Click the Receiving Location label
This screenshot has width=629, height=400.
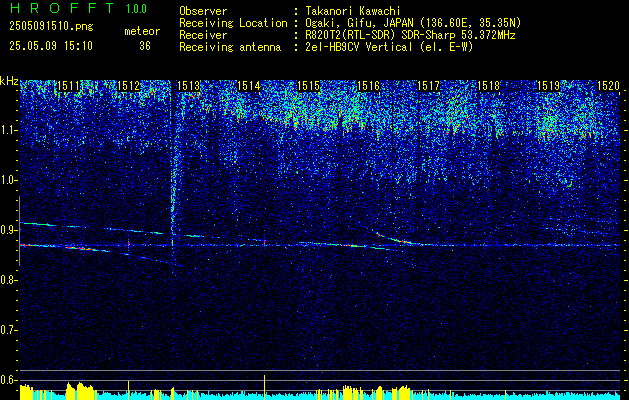pos(233,23)
